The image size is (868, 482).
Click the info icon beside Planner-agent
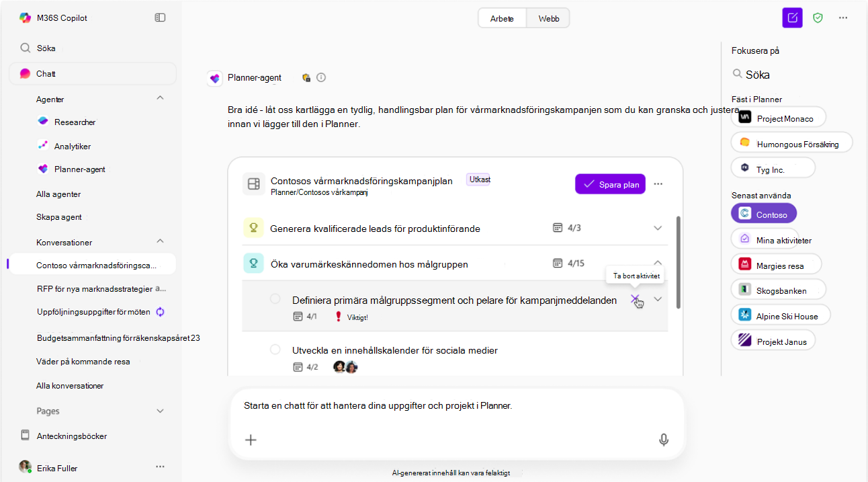point(321,77)
